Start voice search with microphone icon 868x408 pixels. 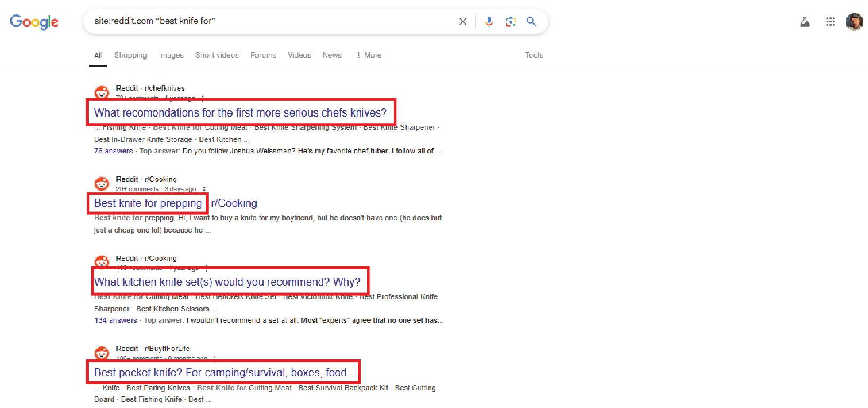489,22
